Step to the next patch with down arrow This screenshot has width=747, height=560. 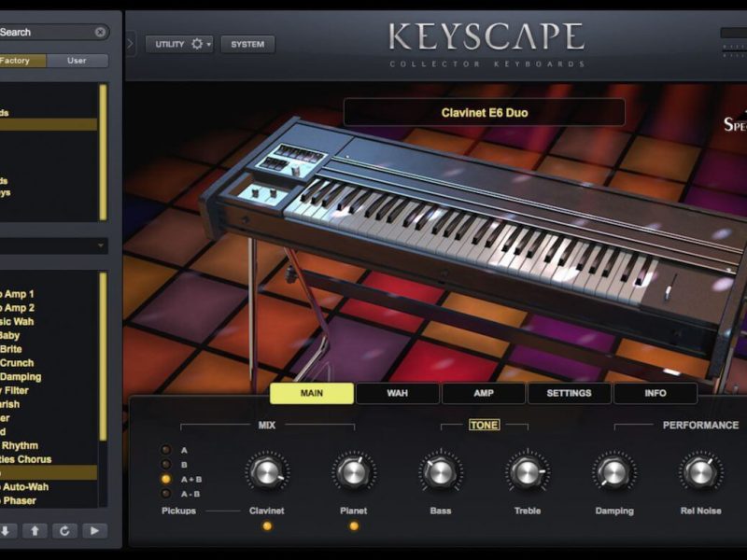tap(6, 530)
